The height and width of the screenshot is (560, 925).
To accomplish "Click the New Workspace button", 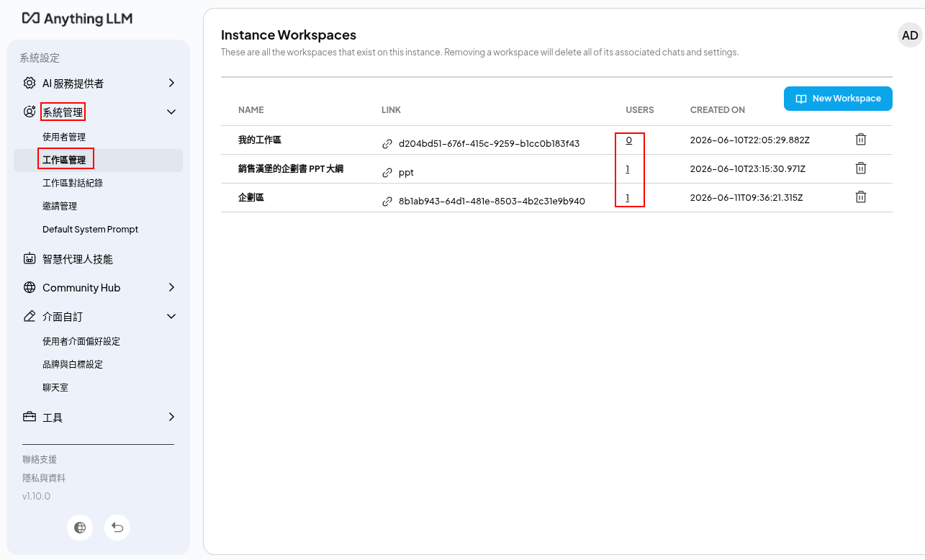I will pos(838,99).
